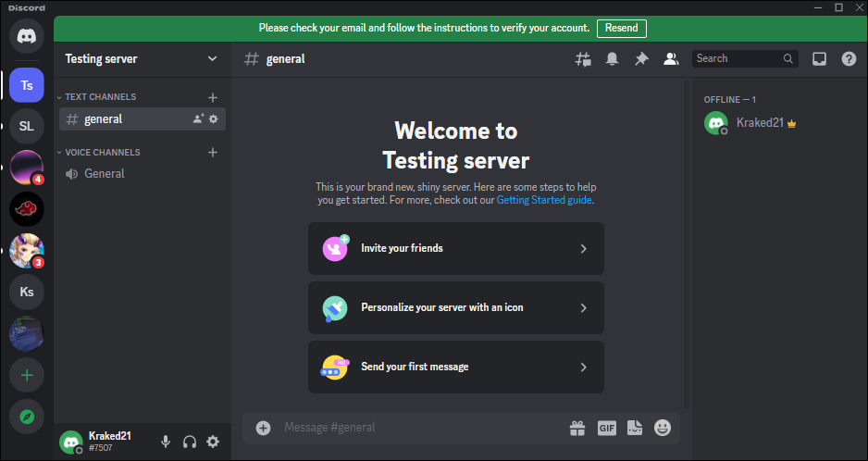Screen dimensions: 868x461
Task: Open the gift Nitro icon
Action: coord(577,428)
